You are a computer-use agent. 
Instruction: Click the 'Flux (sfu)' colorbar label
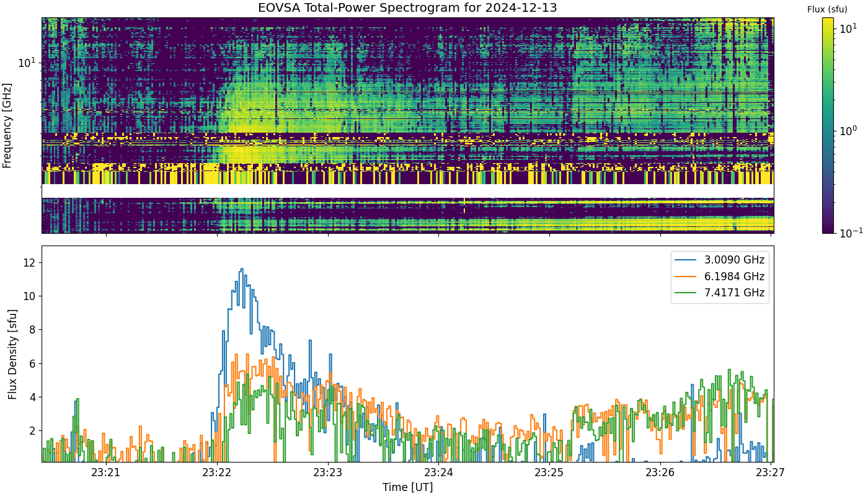coord(827,9)
